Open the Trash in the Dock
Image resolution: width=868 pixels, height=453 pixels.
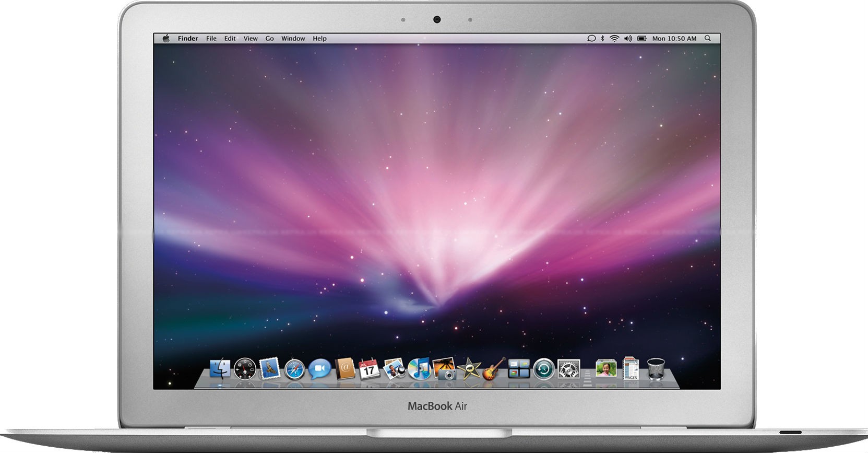coord(656,369)
